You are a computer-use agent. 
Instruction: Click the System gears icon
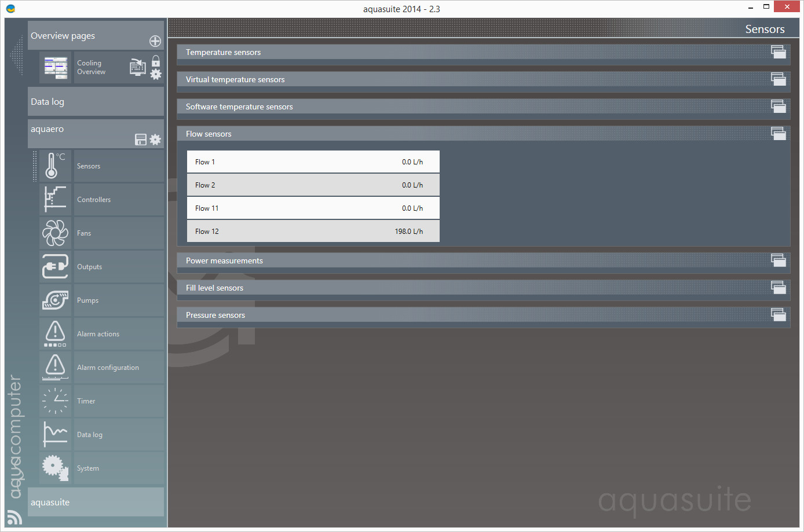[x=56, y=468]
